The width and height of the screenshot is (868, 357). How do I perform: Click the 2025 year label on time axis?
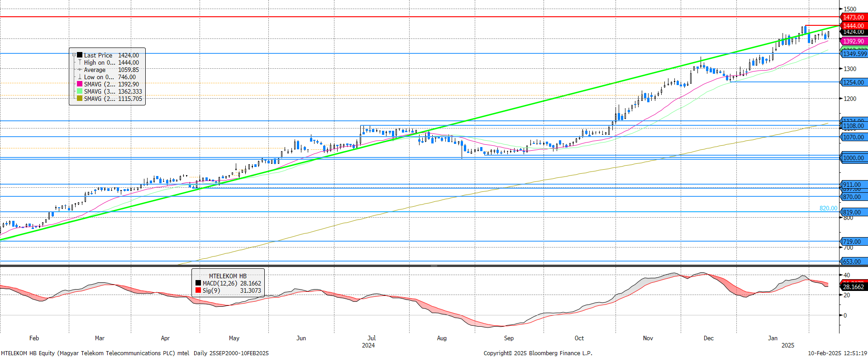(788, 345)
